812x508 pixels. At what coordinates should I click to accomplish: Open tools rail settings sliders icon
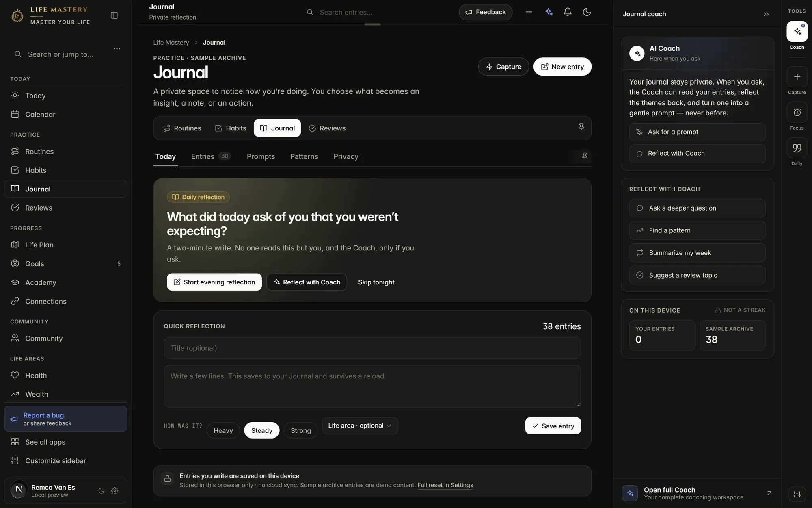797,494
